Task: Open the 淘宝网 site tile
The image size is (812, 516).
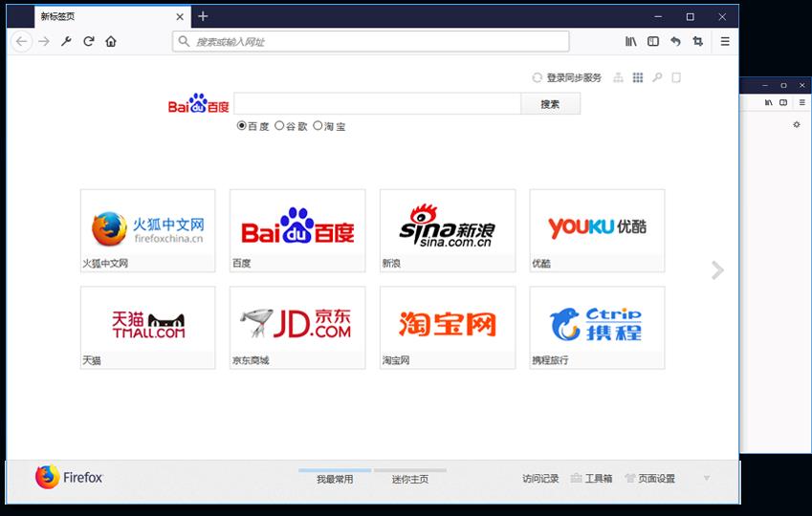Action: (x=448, y=328)
